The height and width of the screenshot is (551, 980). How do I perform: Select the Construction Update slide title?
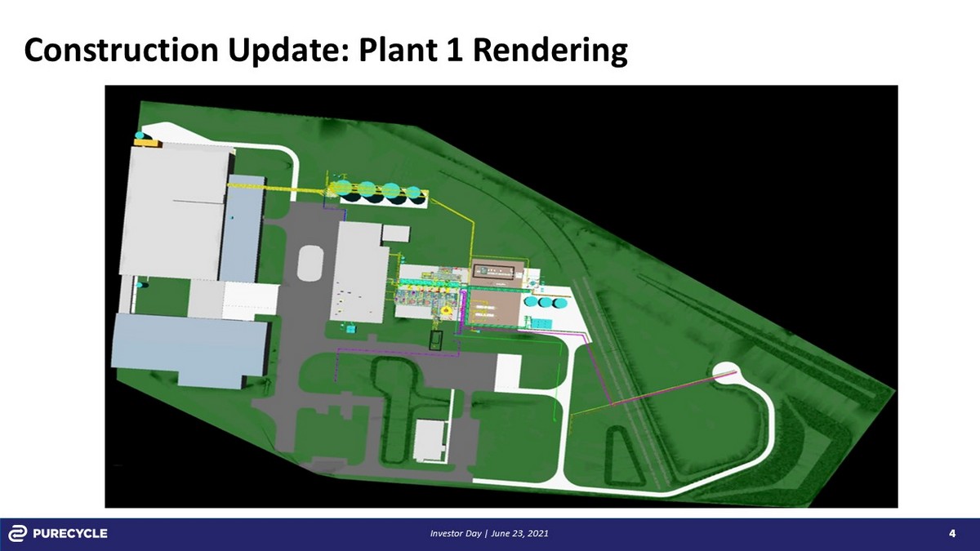click(326, 51)
